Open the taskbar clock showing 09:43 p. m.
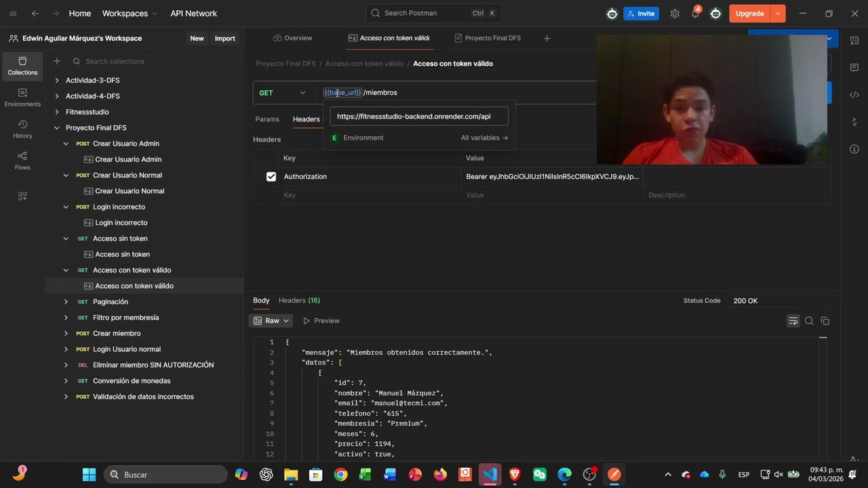Image resolution: width=868 pixels, height=488 pixels. (x=826, y=474)
